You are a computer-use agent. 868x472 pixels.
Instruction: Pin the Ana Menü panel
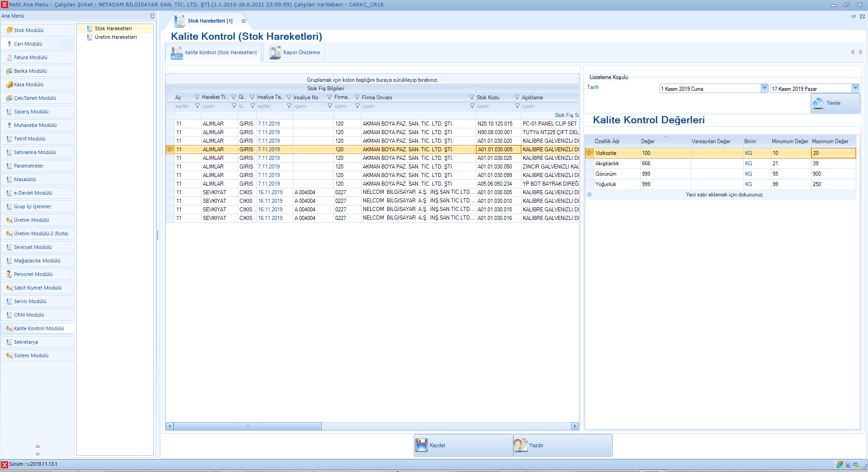(152, 16)
